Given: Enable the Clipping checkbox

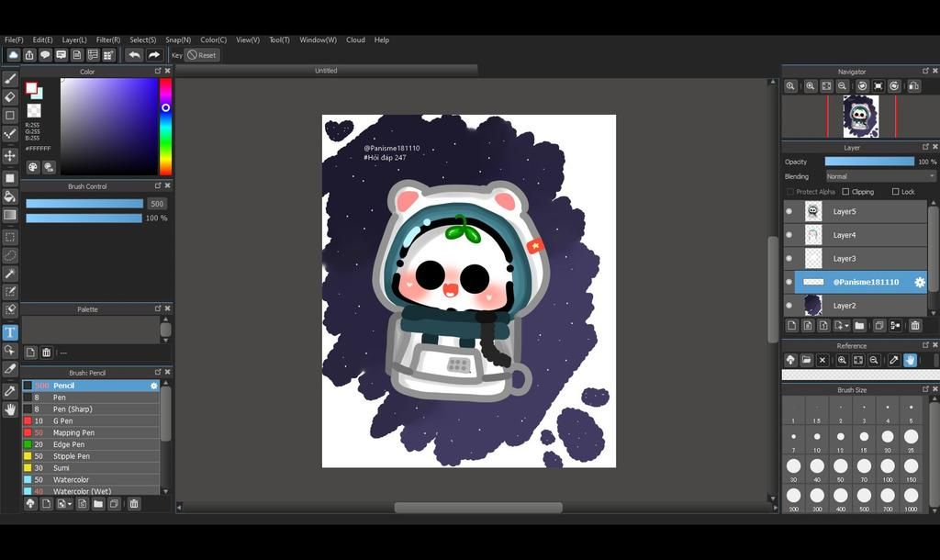Looking at the screenshot, I should click(x=845, y=192).
